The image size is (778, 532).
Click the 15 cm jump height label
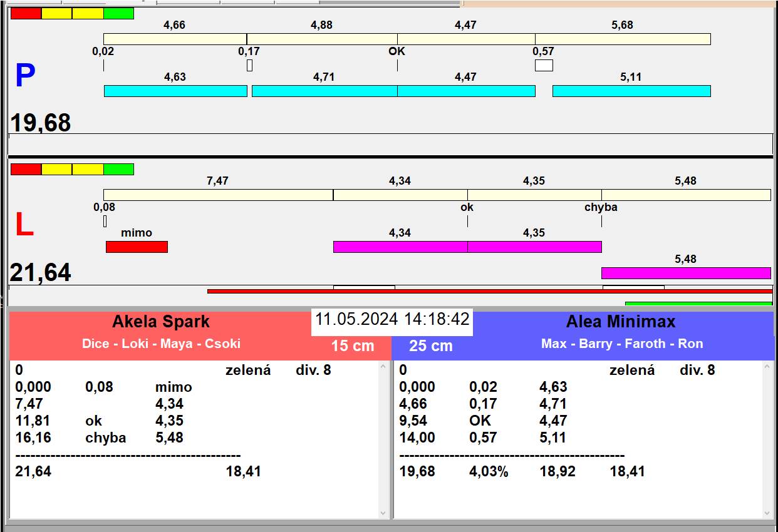pos(352,346)
